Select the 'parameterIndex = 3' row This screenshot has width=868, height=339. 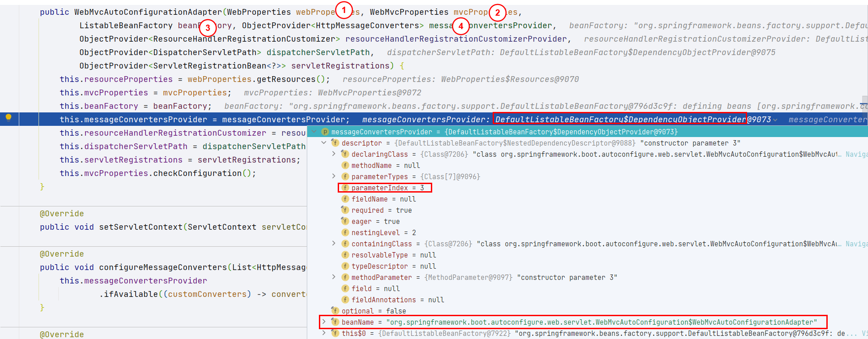(588, 188)
